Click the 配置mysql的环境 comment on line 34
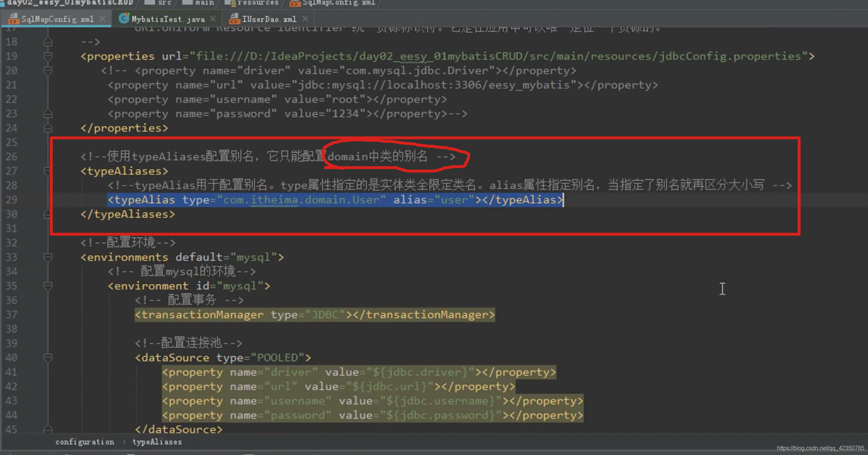868x455 pixels. (182, 272)
